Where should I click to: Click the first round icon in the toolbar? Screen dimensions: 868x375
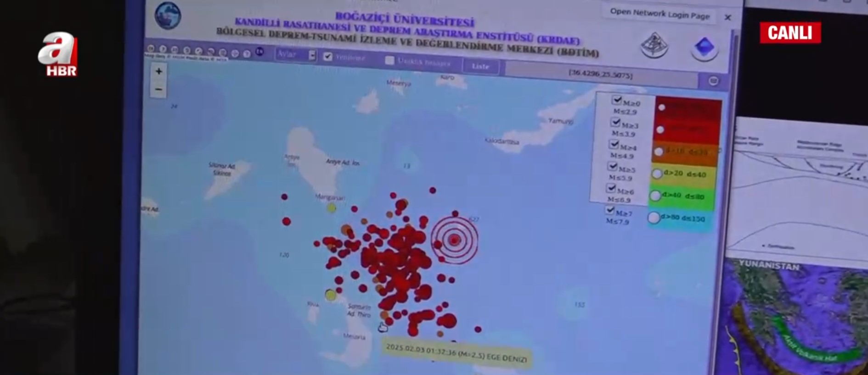click(x=151, y=48)
